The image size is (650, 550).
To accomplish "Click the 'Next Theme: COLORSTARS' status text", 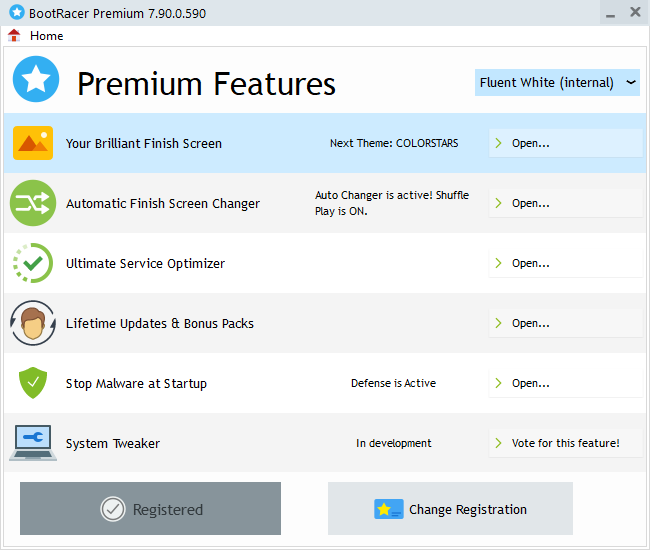I will [394, 143].
